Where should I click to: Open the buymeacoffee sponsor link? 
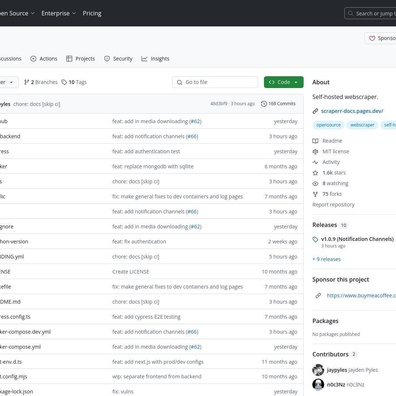coord(361,295)
